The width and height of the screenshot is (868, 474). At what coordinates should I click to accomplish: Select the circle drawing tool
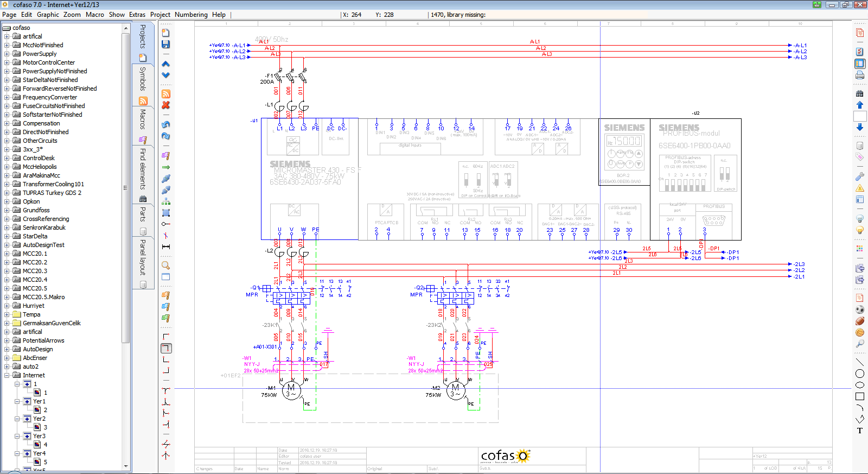860,374
